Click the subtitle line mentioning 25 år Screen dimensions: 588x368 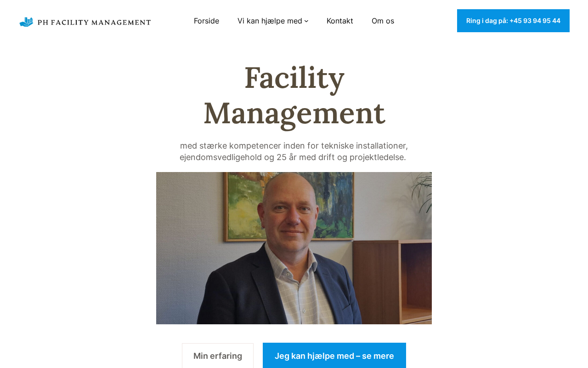click(293, 157)
